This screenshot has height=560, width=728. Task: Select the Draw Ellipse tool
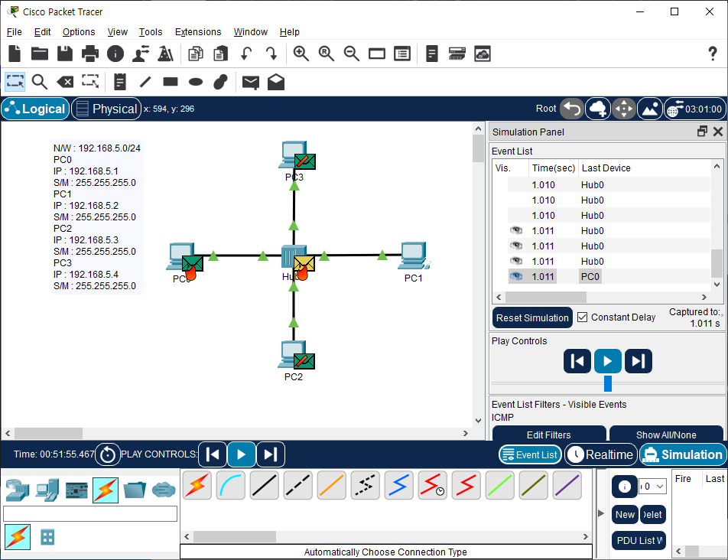tap(196, 82)
